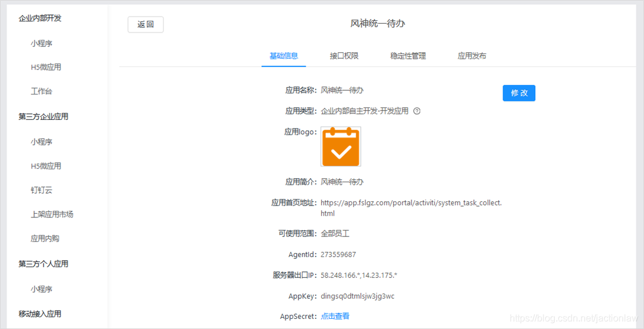Screen dimensions: 644x329
Task: Click the text 企业内部自主开发-开发应用
Action: 365,111
